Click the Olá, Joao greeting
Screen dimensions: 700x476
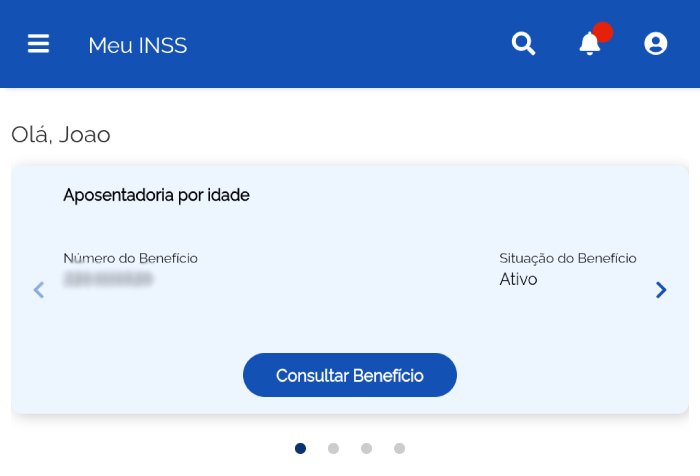[x=61, y=135]
